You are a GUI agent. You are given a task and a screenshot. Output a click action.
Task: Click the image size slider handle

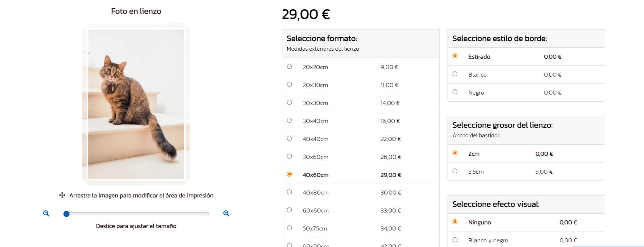coord(66,214)
